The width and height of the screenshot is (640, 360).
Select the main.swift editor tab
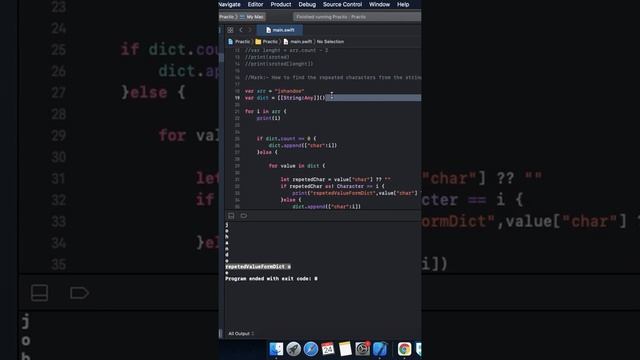[280, 30]
